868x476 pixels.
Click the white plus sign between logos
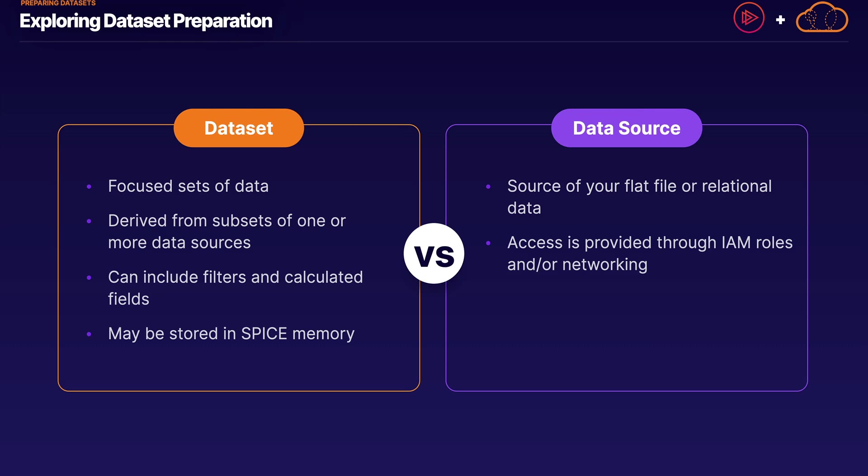click(x=780, y=20)
